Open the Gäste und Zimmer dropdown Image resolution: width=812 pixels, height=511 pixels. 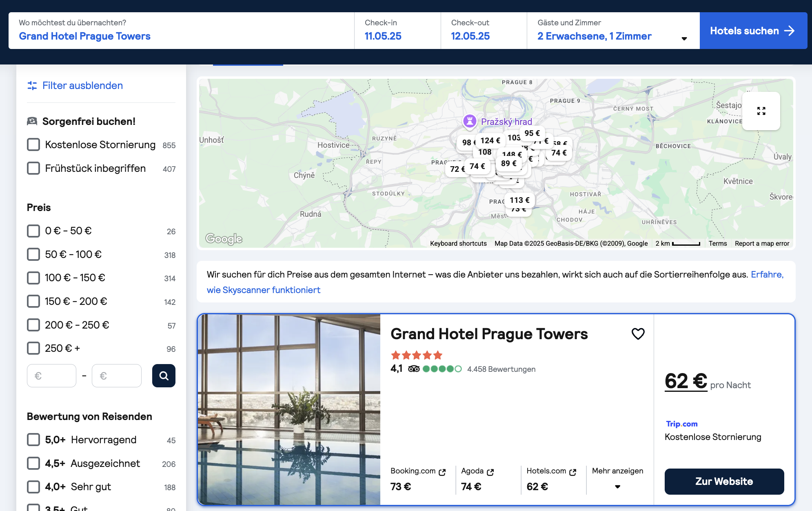[x=613, y=31]
